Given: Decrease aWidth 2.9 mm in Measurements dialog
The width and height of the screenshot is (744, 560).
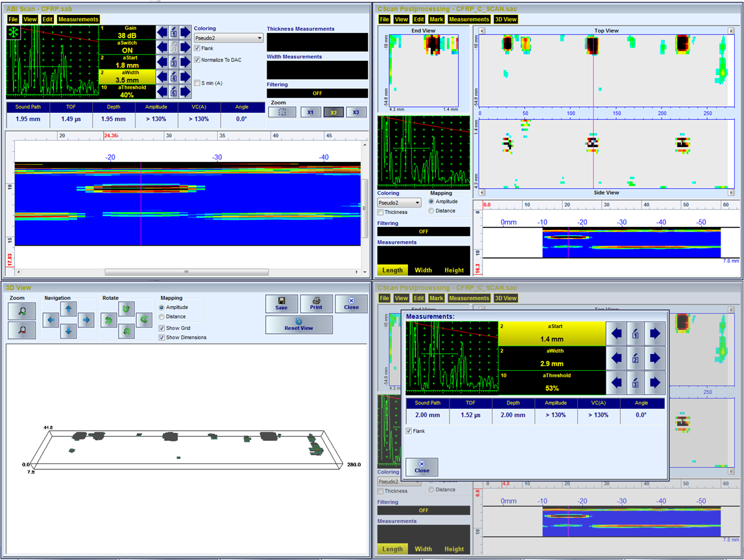Looking at the screenshot, I should point(616,358).
